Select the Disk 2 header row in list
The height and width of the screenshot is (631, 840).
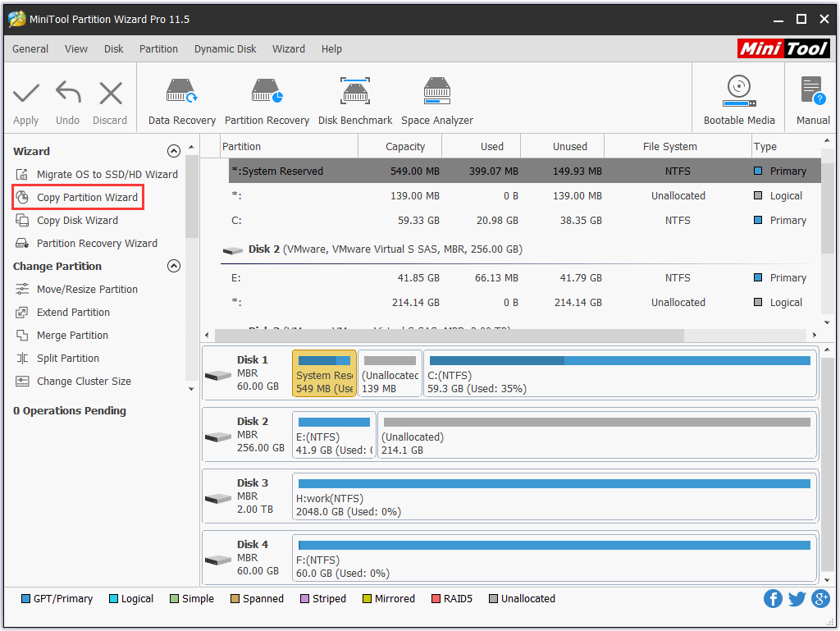tap(520, 249)
